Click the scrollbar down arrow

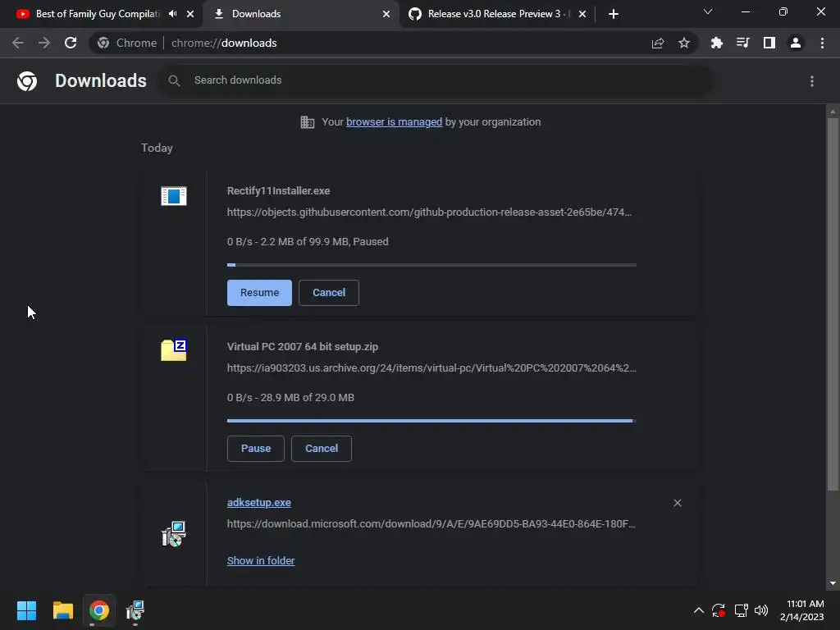click(x=833, y=583)
